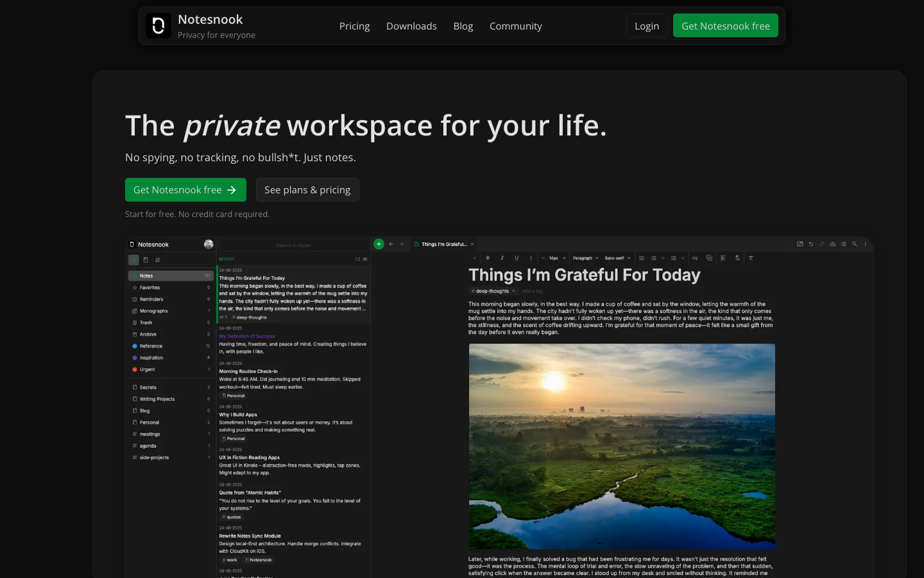Expand the numbered list options chevron
The height and width of the screenshot is (578, 924).
(x=662, y=258)
